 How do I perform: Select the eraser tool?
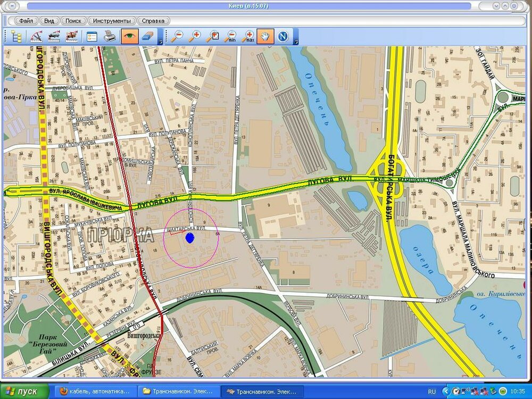(x=148, y=37)
